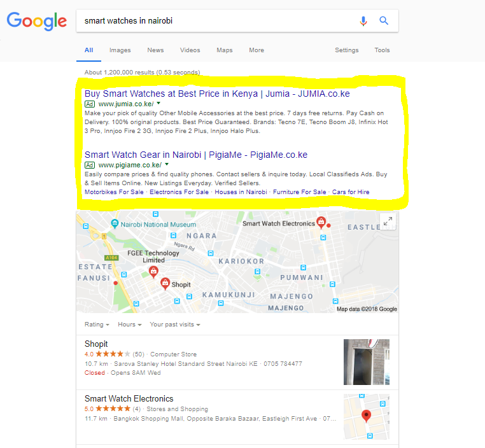Click the FGEE Technology Limited map pin

pyautogui.click(x=153, y=272)
